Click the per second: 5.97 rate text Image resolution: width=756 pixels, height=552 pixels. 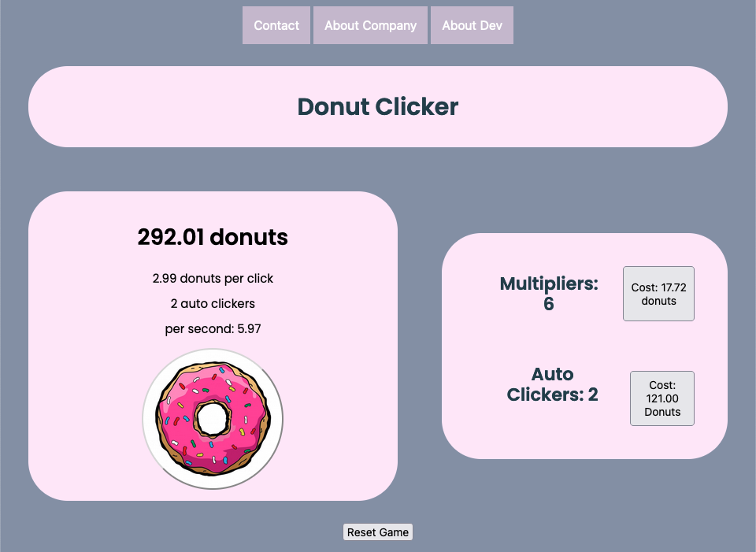pyautogui.click(x=213, y=329)
